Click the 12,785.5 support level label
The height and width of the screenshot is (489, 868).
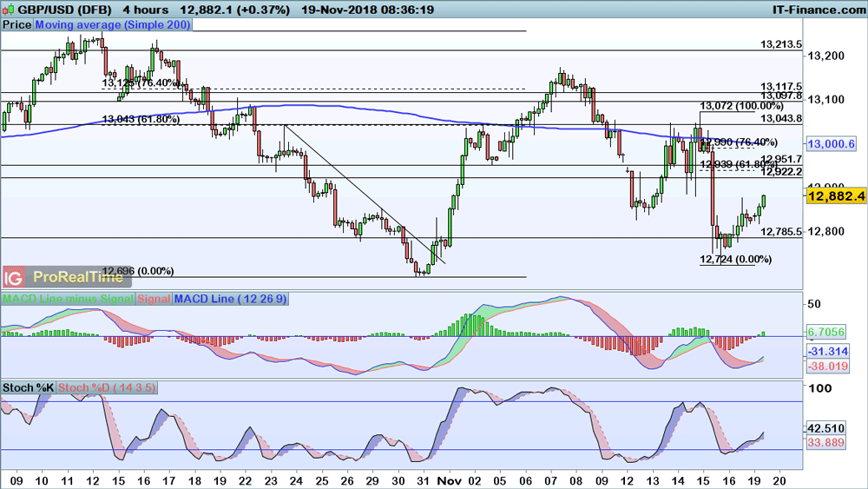coord(781,232)
